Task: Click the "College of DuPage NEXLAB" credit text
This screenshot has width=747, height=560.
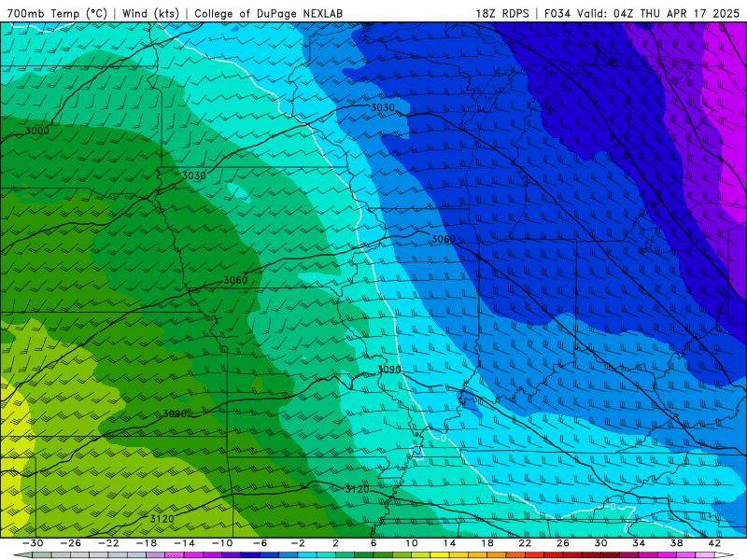Action: [268, 13]
